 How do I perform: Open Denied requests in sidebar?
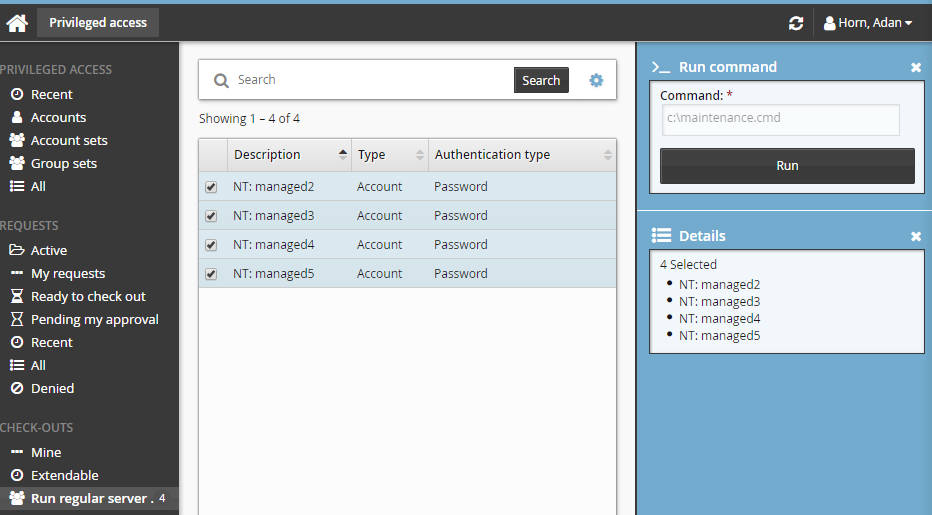click(52, 388)
